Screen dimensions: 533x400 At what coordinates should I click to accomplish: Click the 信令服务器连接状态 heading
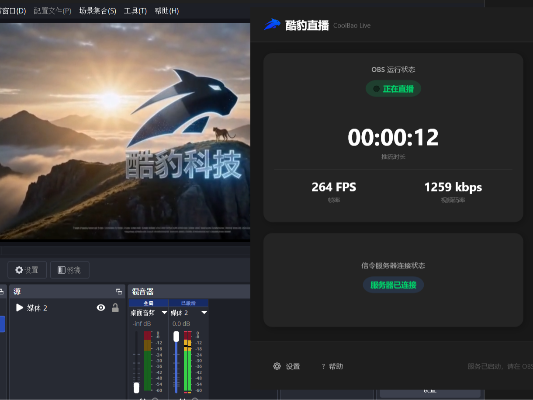(393, 265)
